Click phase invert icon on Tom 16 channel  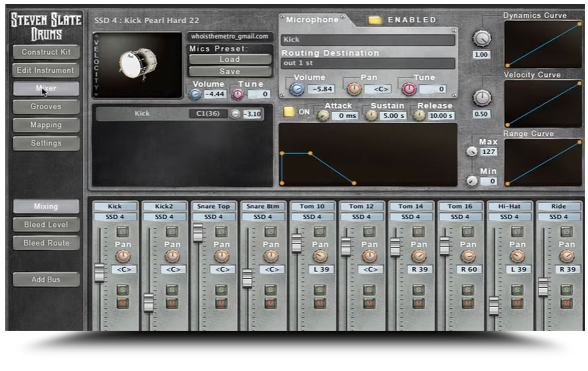point(467,232)
